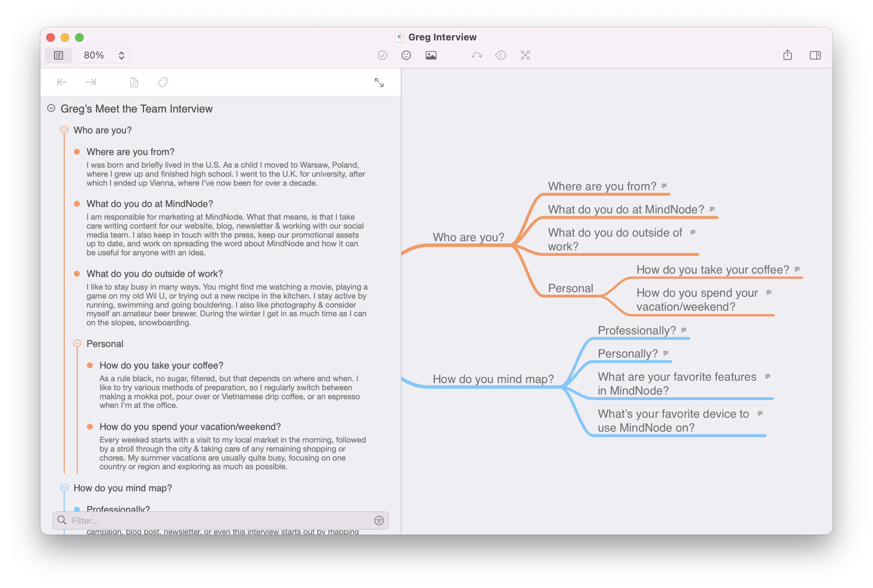Select Personal node in mind map
The width and height of the screenshot is (873, 588).
pos(570,288)
